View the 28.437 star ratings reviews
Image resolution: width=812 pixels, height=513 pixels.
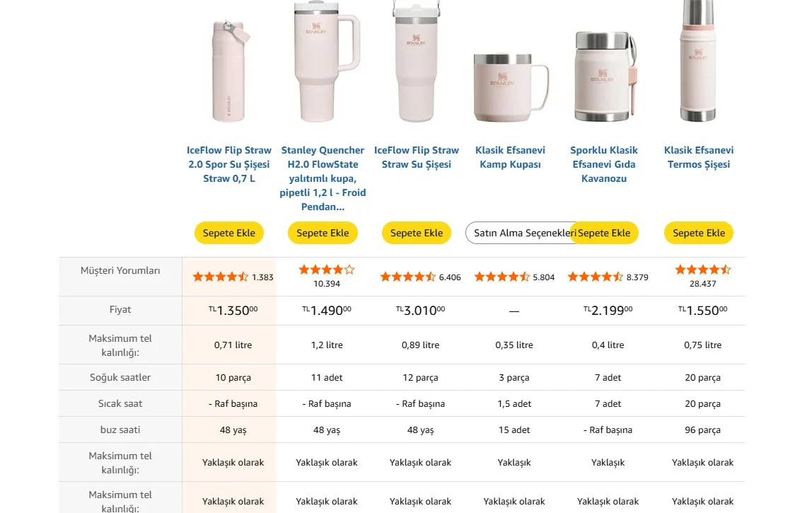703,276
